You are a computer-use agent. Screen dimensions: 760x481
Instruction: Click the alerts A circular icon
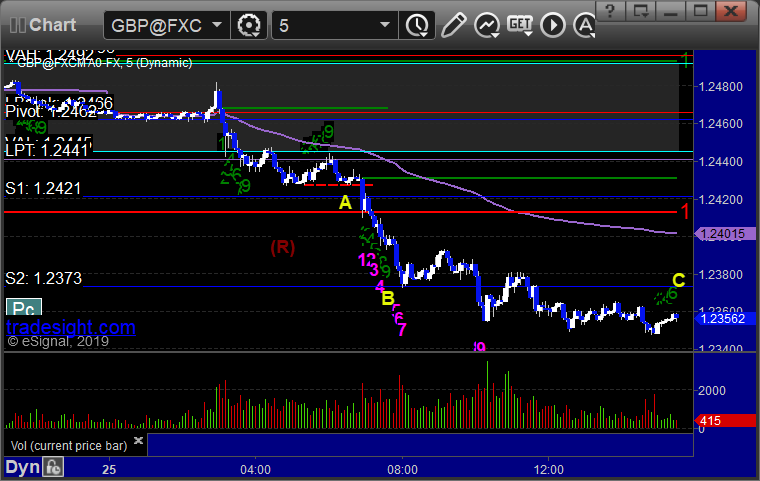(x=585, y=25)
